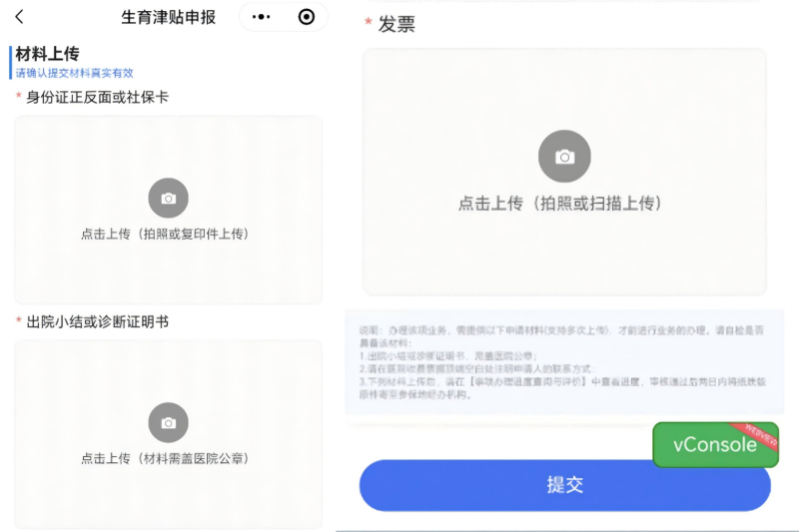Open the mini program three-dot menu
The height and width of the screenshot is (532, 799).
pos(262,17)
